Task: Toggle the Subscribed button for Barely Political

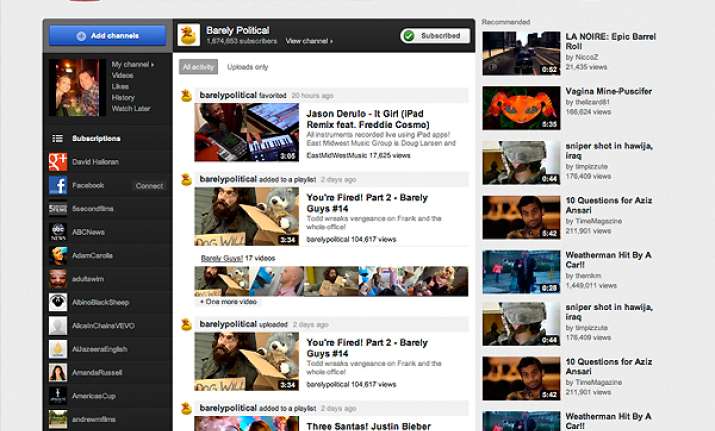Action: [x=435, y=36]
